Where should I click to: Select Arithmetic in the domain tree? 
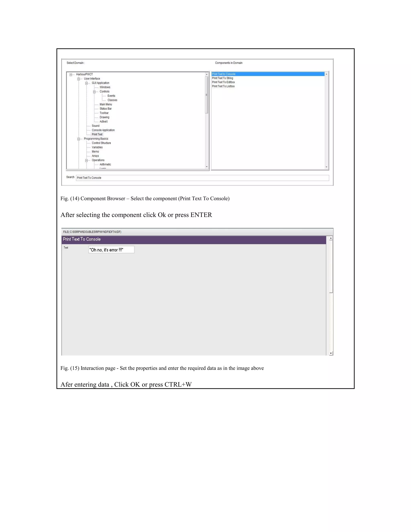click(105, 164)
